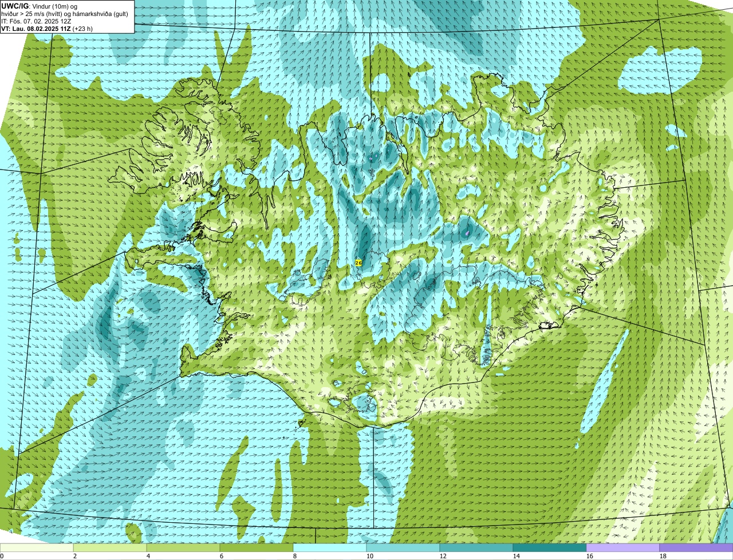Click the 'IT: Fös. 07. 02. 2025 12Z' line

coord(36,21)
